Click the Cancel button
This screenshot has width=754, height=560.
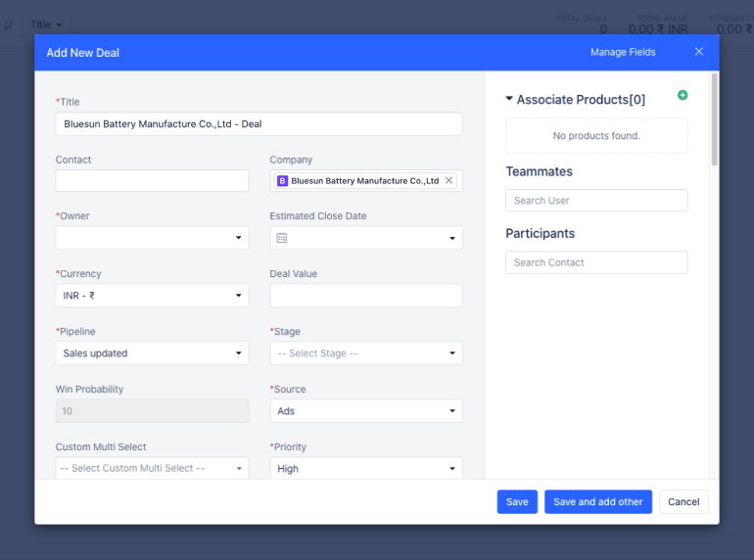(683, 502)
